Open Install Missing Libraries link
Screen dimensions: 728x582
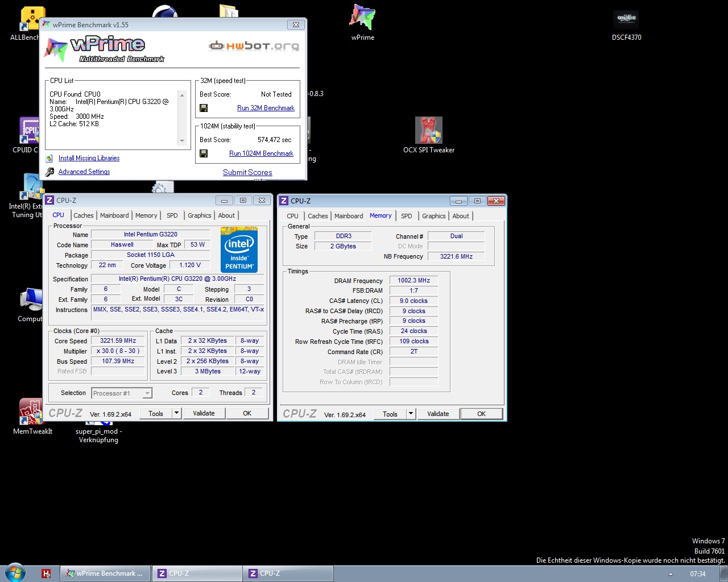tap(89, 158)
